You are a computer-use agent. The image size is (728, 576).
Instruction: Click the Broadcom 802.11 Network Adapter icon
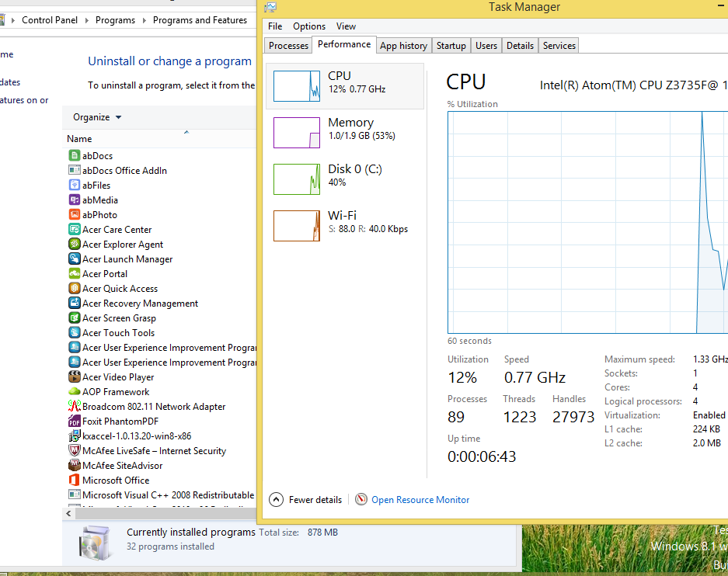[75, 406]
